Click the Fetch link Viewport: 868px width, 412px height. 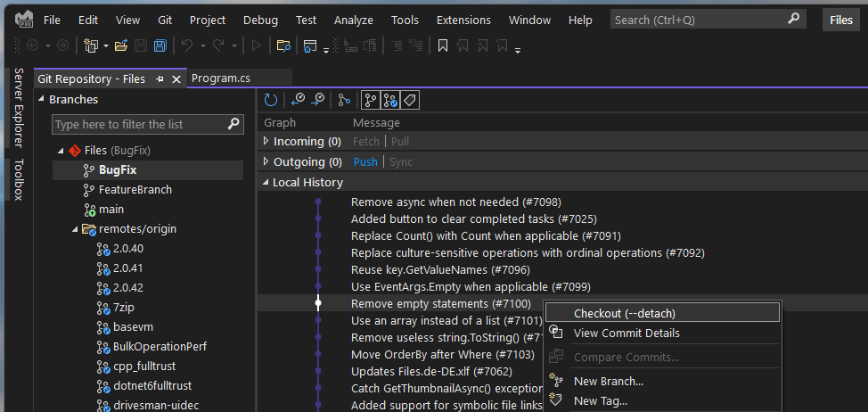366,141
